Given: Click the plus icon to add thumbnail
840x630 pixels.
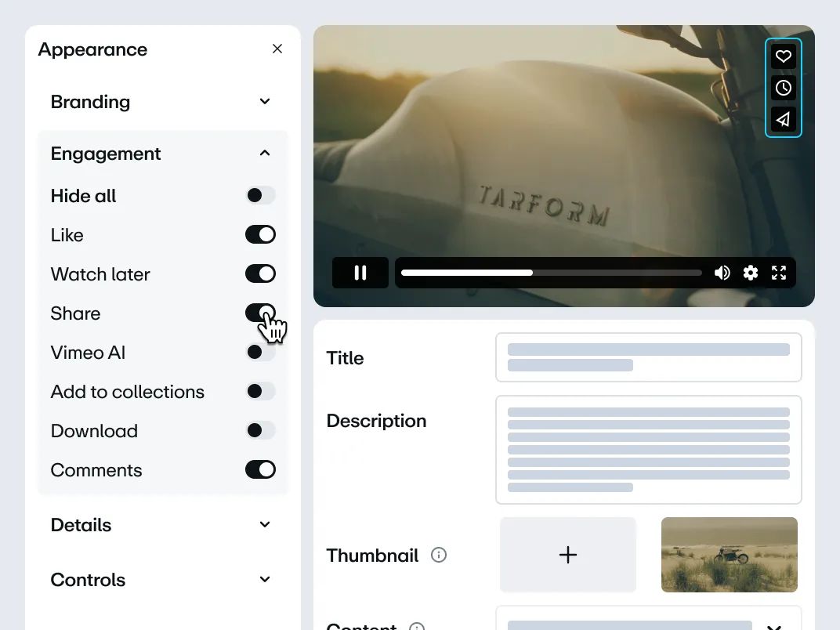Looking at the screenshot, I should 568,555.
